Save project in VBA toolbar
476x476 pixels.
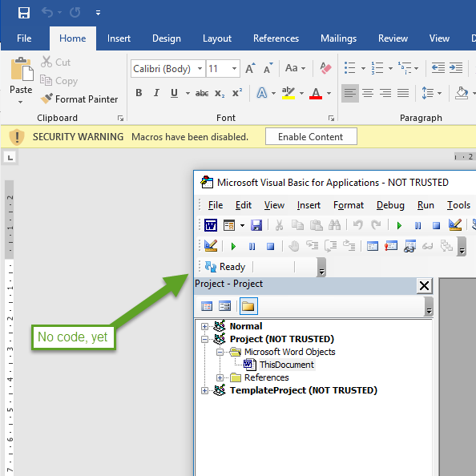click(x=256, y=225)
